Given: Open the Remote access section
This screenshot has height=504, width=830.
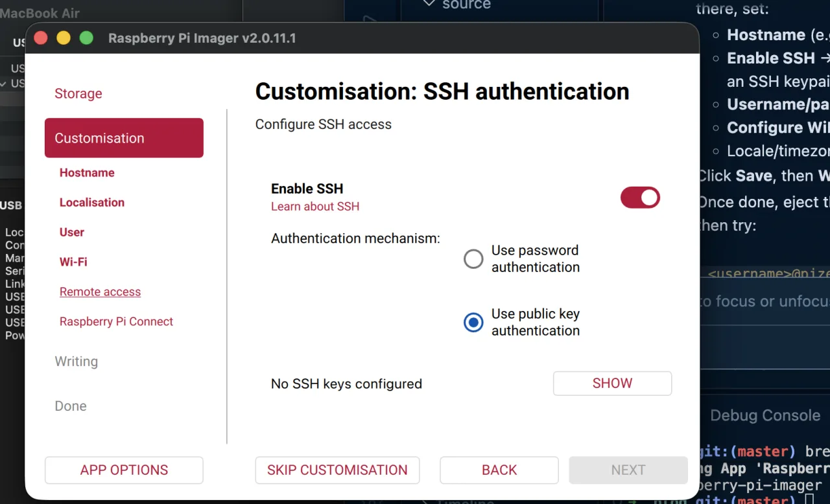Looking at the screenshot, I should (x=100, y=292).
